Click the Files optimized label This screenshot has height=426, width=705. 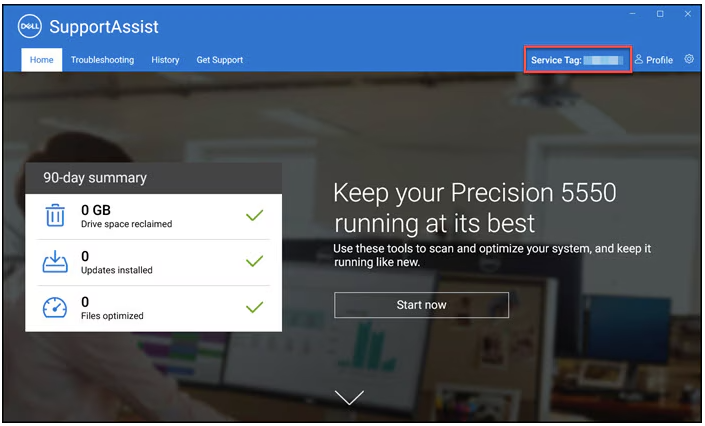click(x=112, y=316)
